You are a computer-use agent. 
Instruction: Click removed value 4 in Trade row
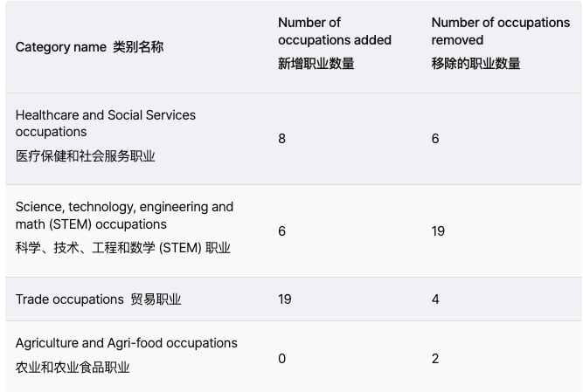pyautogui.click(x=435, y=299)
